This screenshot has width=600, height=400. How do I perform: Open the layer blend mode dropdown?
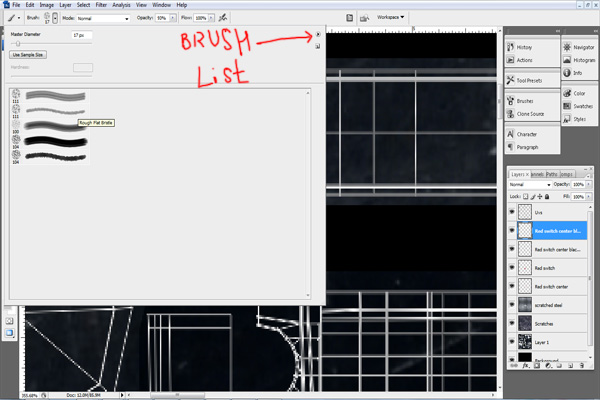530,184
